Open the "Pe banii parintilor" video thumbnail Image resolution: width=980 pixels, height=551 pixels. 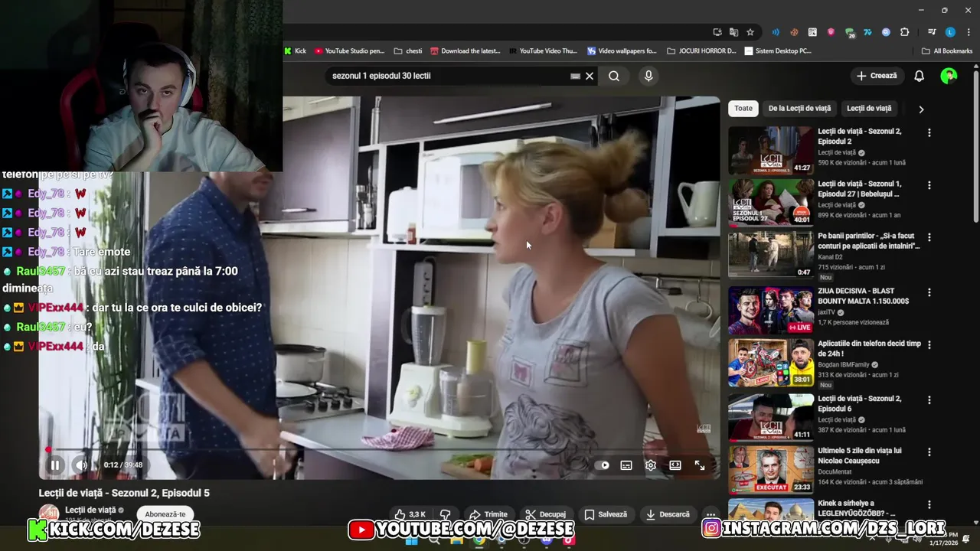click(771, 256)
